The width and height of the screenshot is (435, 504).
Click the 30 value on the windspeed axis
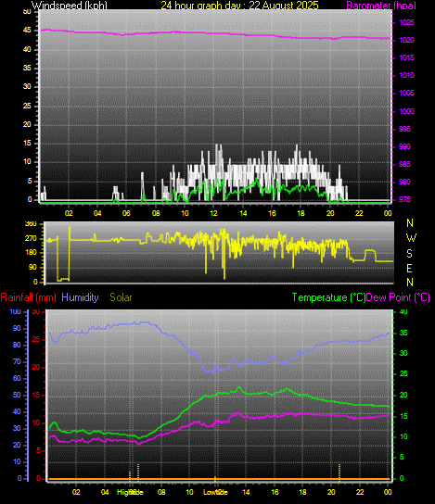coord(27,86)
